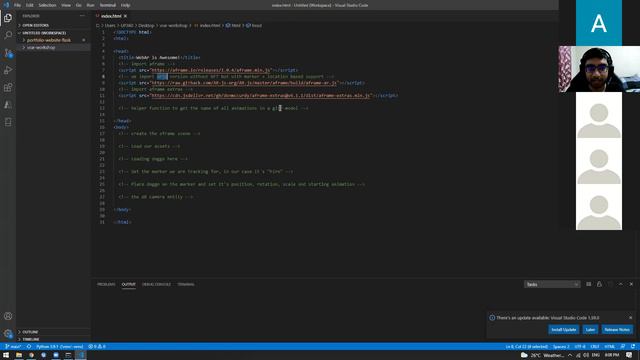640x360 pixels.
Task: Open the File menu
Action: (x=17, y=5)
